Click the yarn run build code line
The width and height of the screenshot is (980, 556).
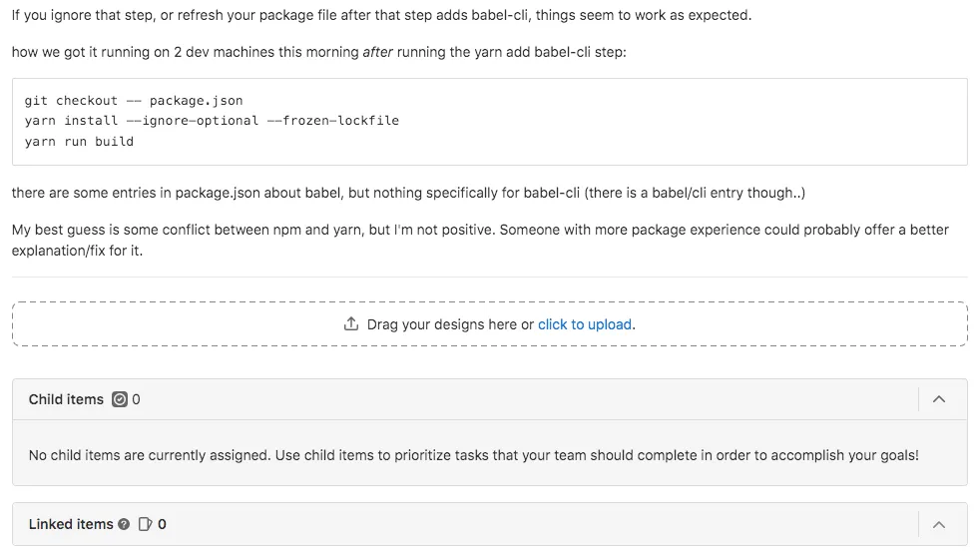(x=80, y=142)
